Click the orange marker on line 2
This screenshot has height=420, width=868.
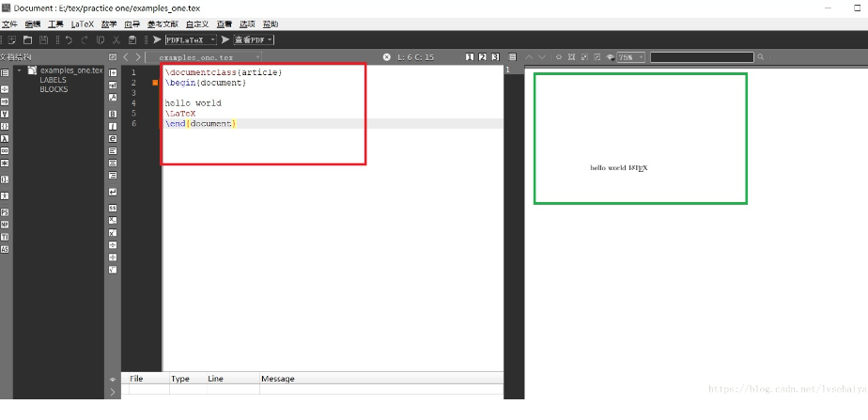(x=156, y=83)
